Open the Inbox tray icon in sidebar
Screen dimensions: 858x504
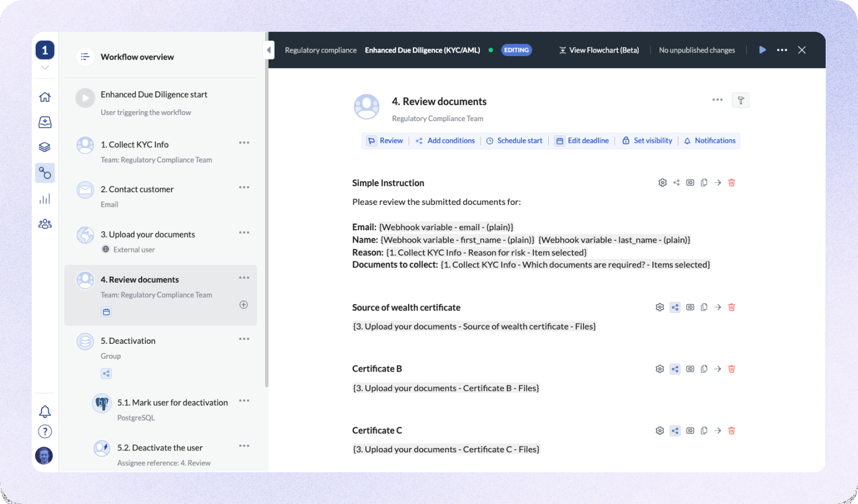[45, 122]
